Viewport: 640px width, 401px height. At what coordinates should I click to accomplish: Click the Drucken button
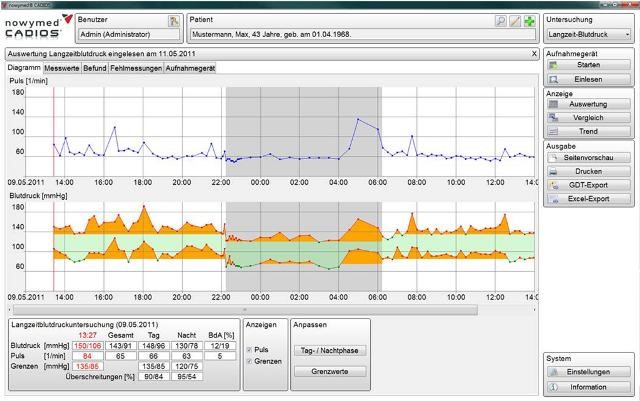click(x=589, y=172)
